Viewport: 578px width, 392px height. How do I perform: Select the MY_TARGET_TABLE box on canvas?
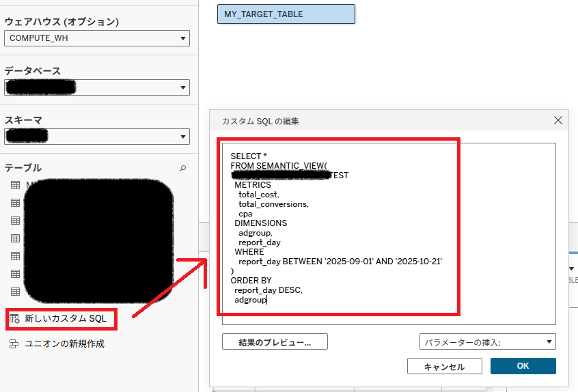tap(286, 14)
